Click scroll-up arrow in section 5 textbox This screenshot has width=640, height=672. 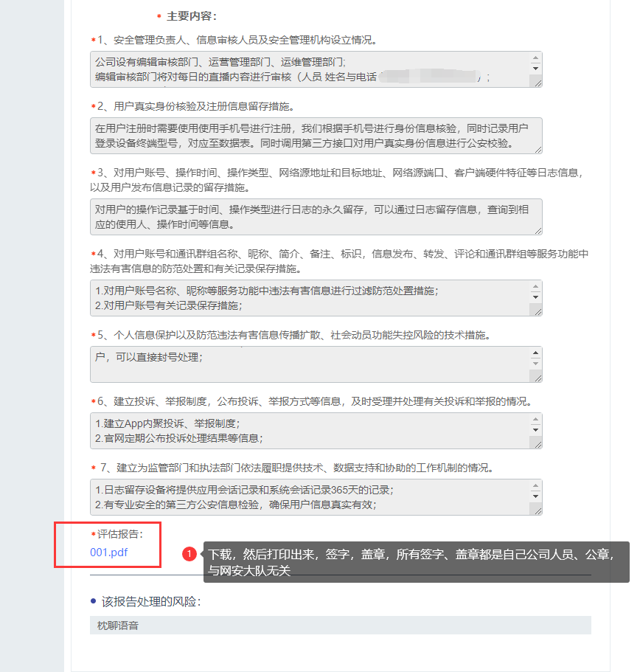click(x=536, y=353)
